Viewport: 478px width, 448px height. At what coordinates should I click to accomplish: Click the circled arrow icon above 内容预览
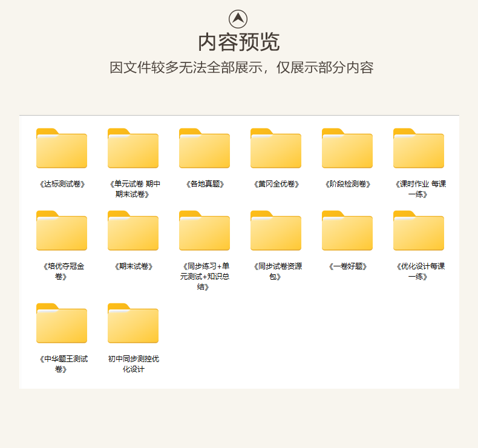click(x=238, y=19)
